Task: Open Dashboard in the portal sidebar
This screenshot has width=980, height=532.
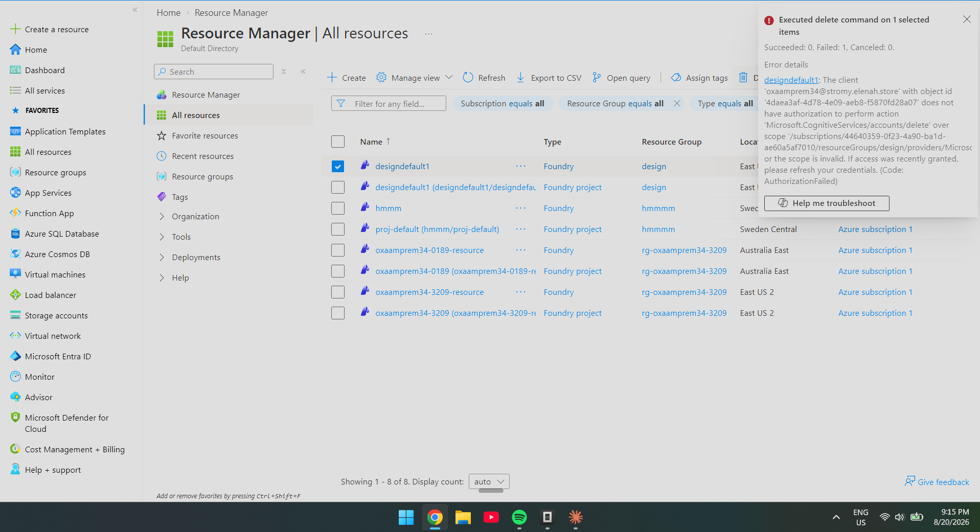Action: click(44, 70)
